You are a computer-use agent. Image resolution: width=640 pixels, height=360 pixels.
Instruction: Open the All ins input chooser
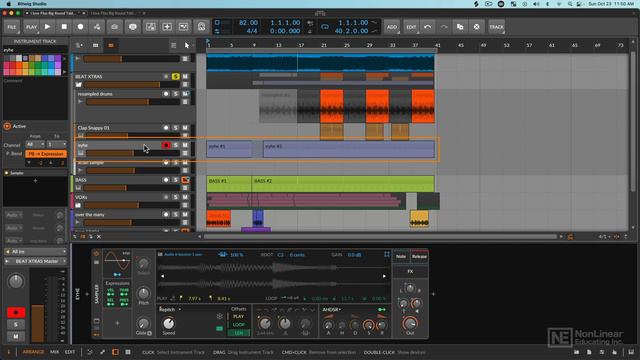36,252
